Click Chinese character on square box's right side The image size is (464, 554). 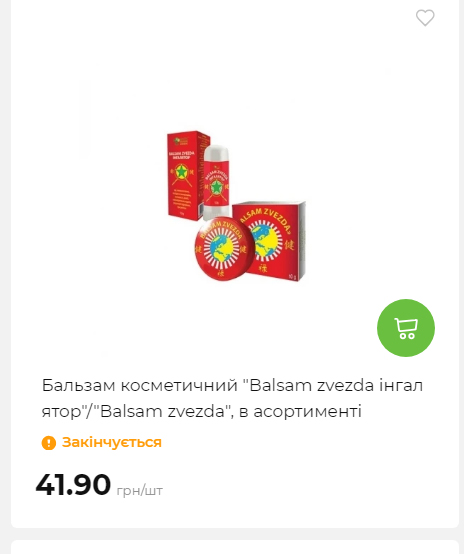pos(289,245)
